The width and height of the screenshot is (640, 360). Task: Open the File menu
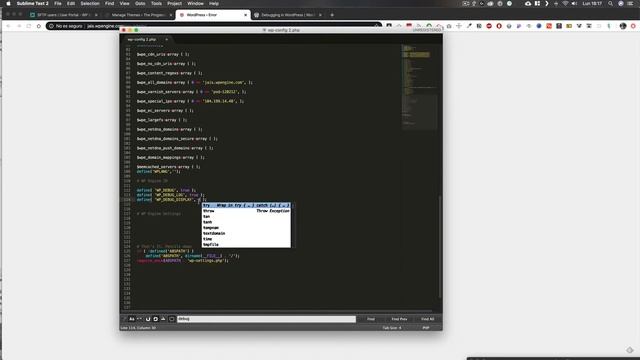pyautogui.click(x=58, y=3)
